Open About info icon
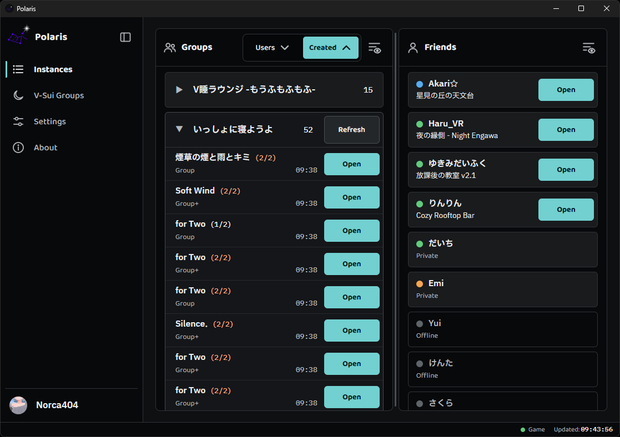Image resolution: width=620 pixels, height=437 pixels. 18,148
